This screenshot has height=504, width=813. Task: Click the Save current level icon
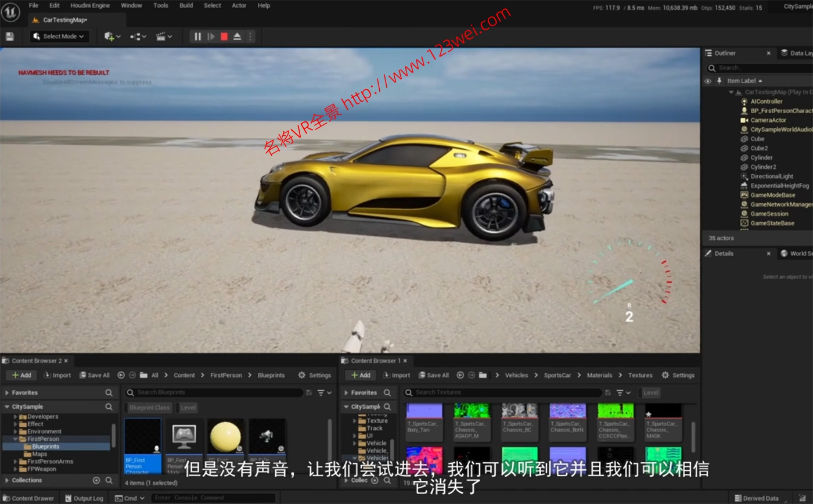9,37
